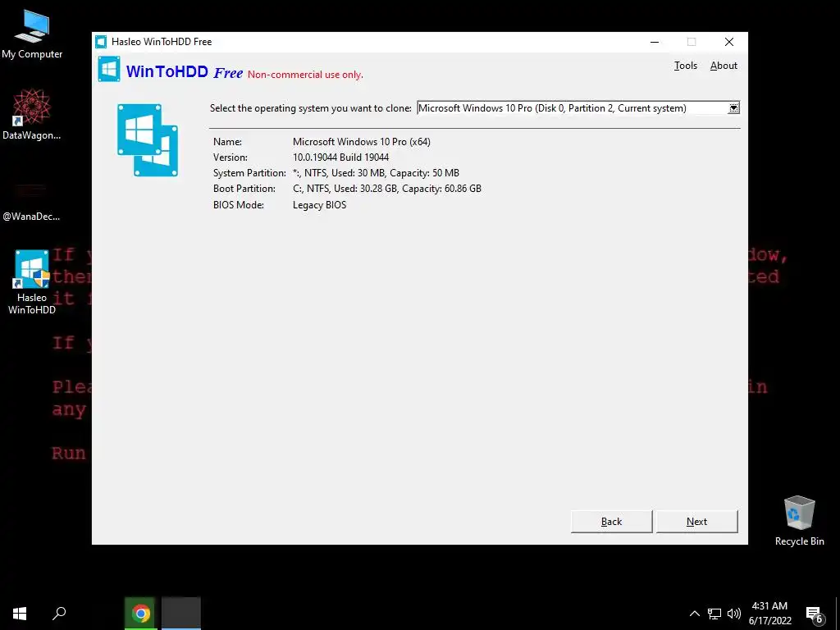Viewport: 840px width, 630px height.
Task: Click the clone system illustration icon
Action: [148, 139]
